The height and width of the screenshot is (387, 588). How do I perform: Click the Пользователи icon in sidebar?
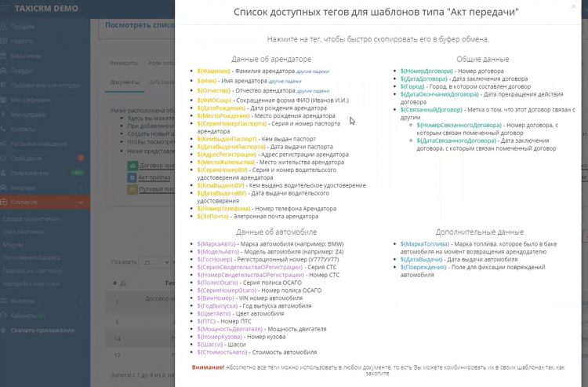[5, 173]
